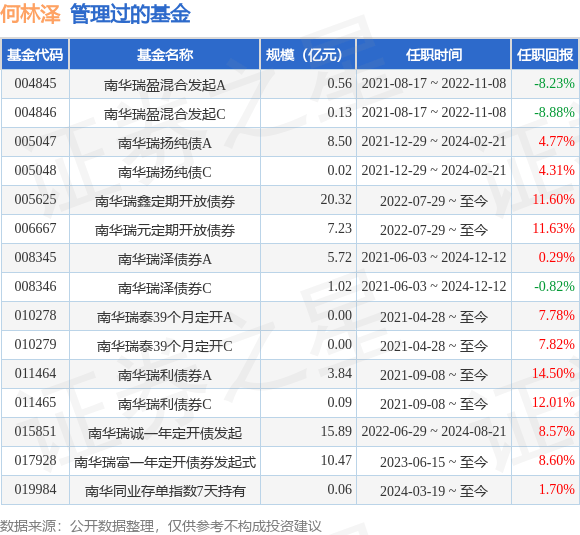Select fund code 005625
580x535 pixels.
point(36,199)
